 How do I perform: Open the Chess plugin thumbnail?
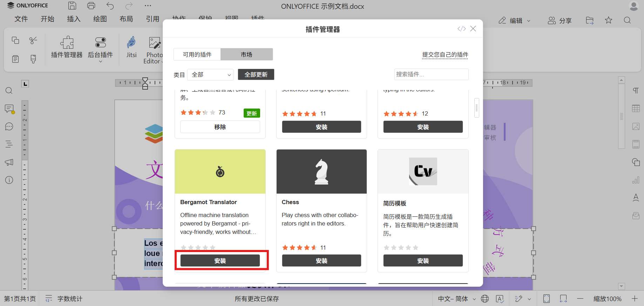[x=321, y=172]
